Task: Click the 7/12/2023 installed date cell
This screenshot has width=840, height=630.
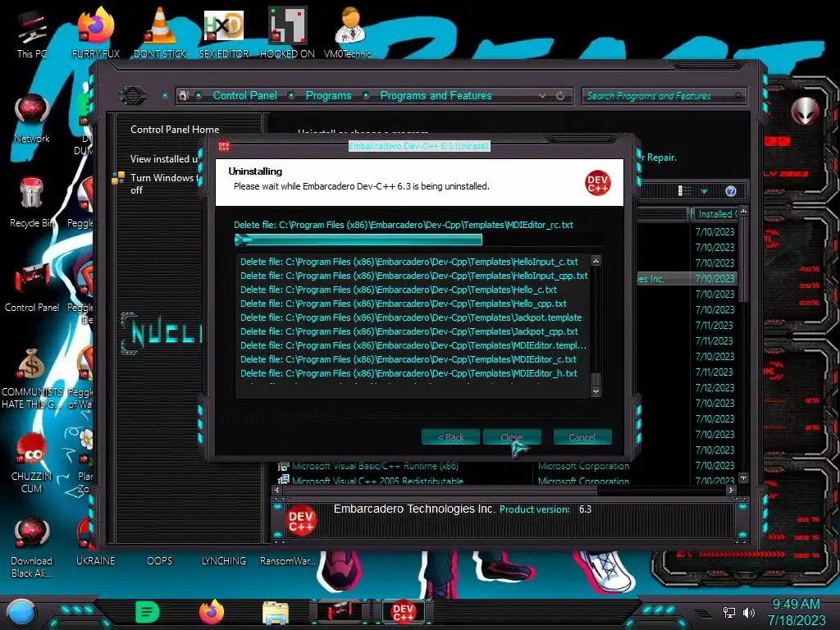Action: [x=714, y=388]
